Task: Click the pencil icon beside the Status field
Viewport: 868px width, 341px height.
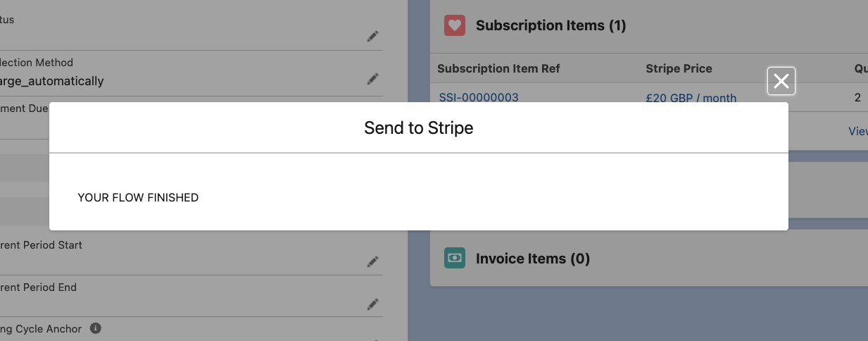Action: click(x=372, y=37)
